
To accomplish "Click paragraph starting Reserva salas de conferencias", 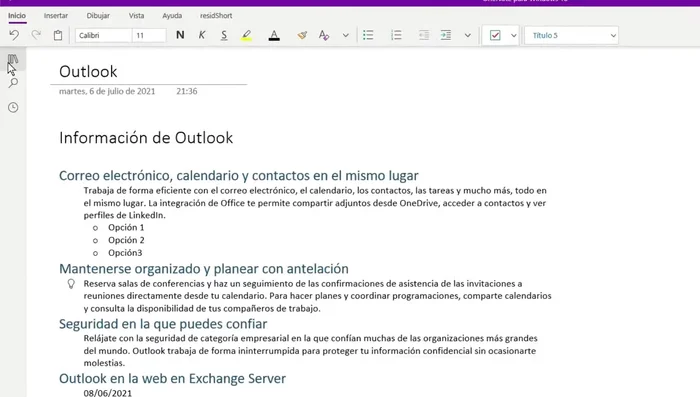I will click(317, 296).
